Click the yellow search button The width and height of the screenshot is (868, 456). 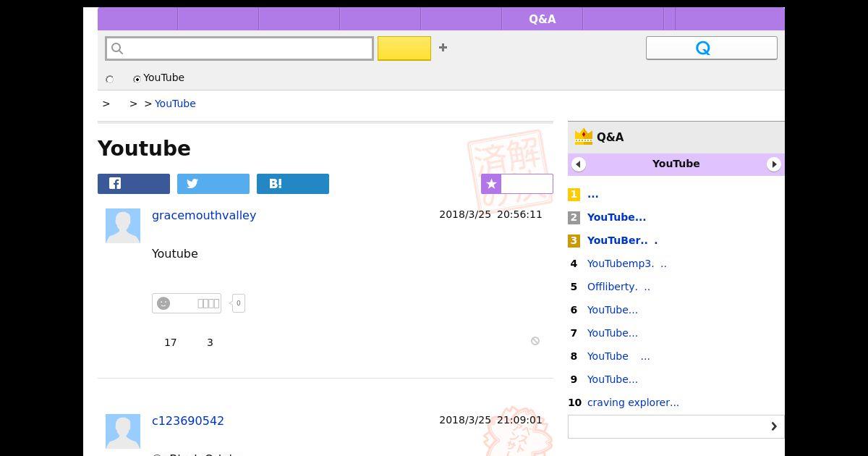[404, 48]
